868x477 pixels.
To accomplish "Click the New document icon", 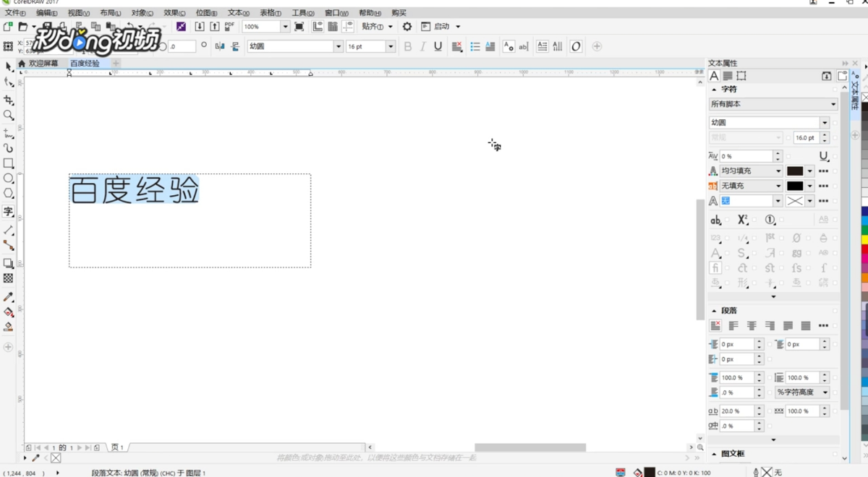I will coord(7,27).
